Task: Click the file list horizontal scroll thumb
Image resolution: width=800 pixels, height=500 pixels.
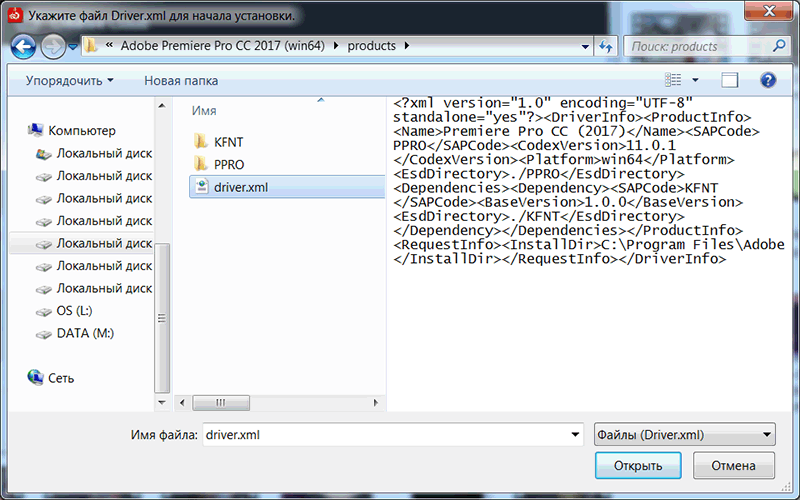Action: 221,403
